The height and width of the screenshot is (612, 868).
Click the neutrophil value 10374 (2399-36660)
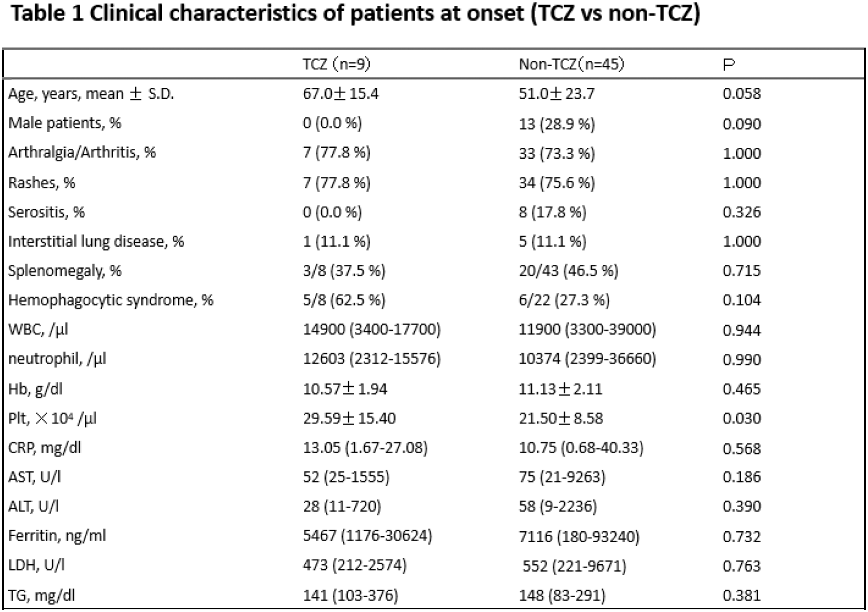coord(587,359)
